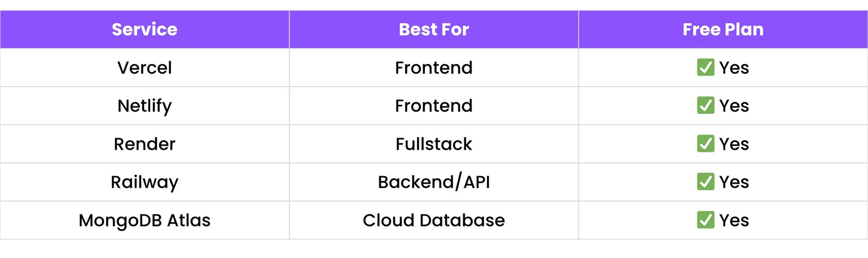Click the Fullstack cell

433,144
